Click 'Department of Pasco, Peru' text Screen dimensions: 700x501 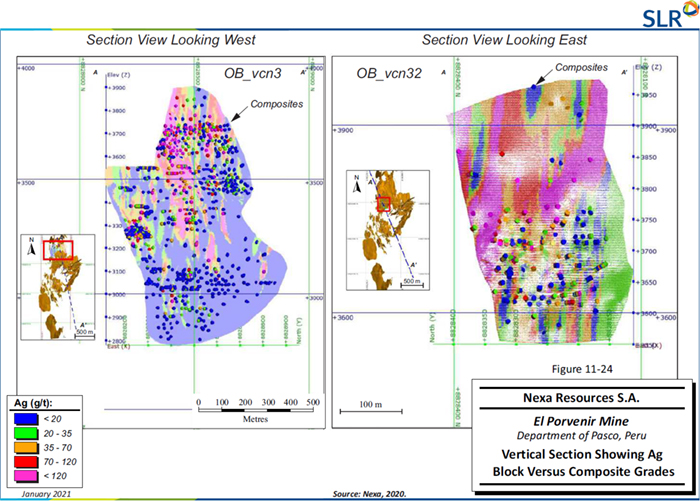[x=581, y=436]
